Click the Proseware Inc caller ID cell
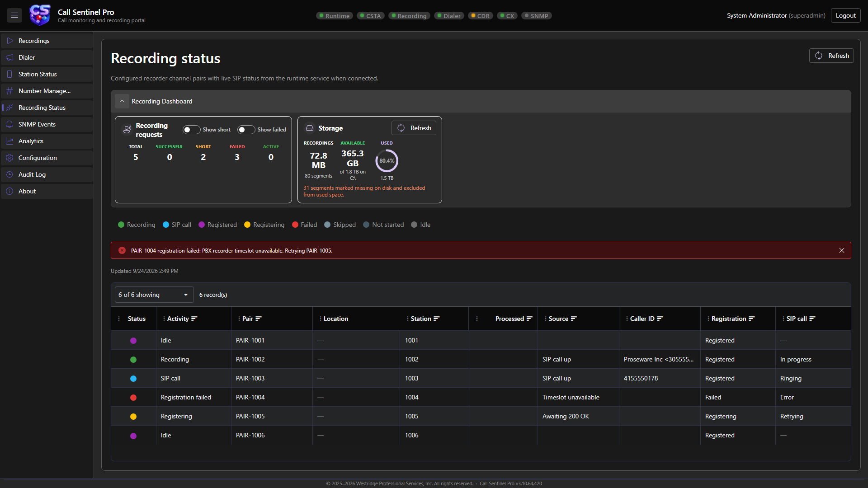This screenshot has width=868, height=488. [x=660, y=359]
